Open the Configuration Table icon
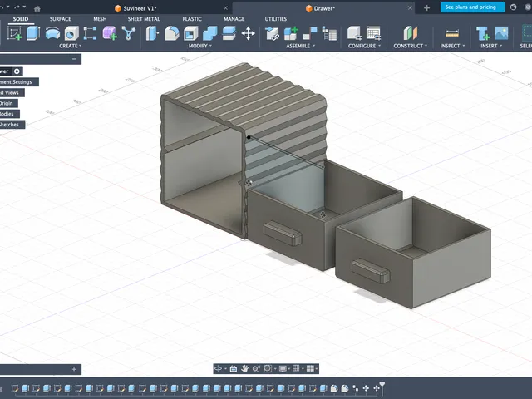 click(373, 33)
